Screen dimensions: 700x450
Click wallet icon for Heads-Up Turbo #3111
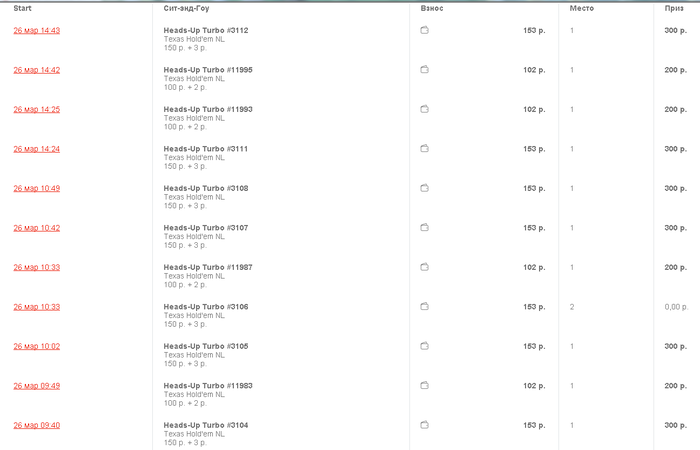(x=425, y=148)
